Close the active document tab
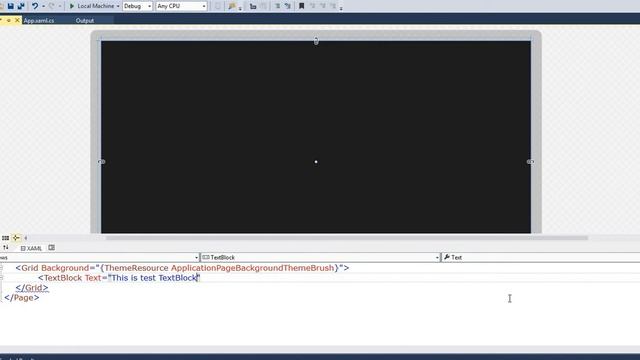This screenshot has width=640, height=360. [17, 20]
